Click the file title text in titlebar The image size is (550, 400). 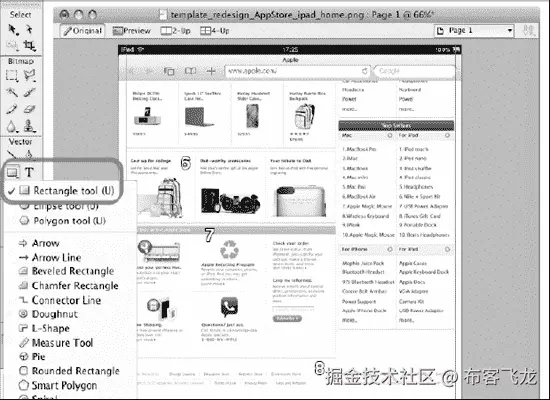[x=302, y=15]
